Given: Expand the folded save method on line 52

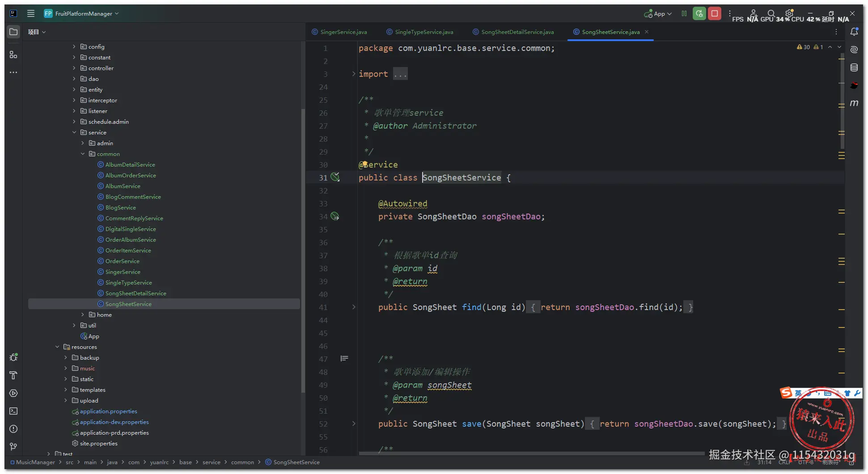Looking at the screenshot, I should [354, 424].
